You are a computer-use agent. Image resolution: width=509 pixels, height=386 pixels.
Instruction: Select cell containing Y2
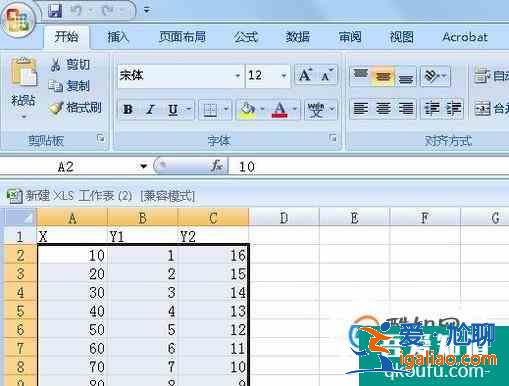[213, 236]
